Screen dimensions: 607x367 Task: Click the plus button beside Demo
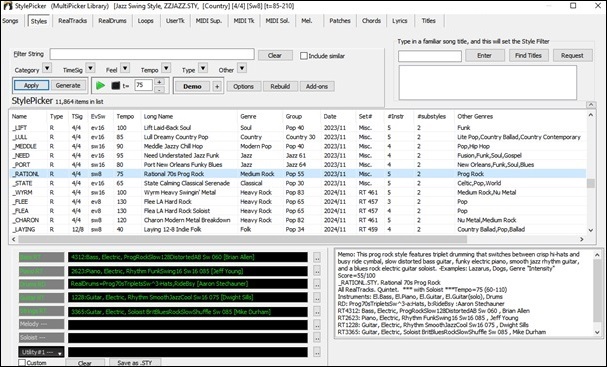[x=217, y=86]
